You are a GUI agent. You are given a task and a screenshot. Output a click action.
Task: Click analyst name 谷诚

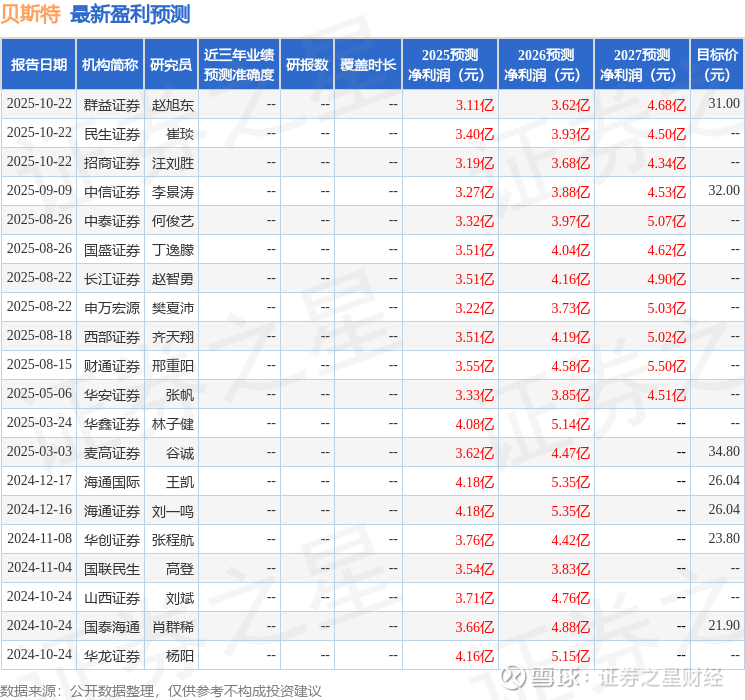[180, 453]
